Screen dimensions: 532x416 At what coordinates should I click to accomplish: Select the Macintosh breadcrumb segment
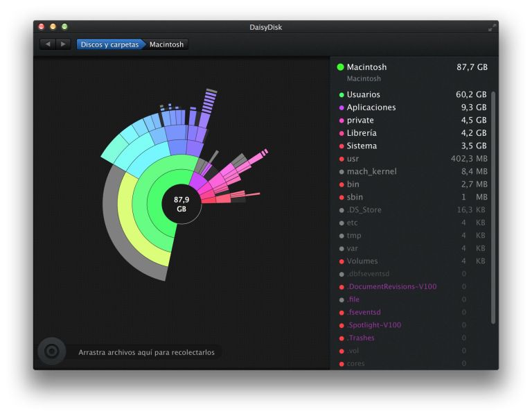coord(166,44)
